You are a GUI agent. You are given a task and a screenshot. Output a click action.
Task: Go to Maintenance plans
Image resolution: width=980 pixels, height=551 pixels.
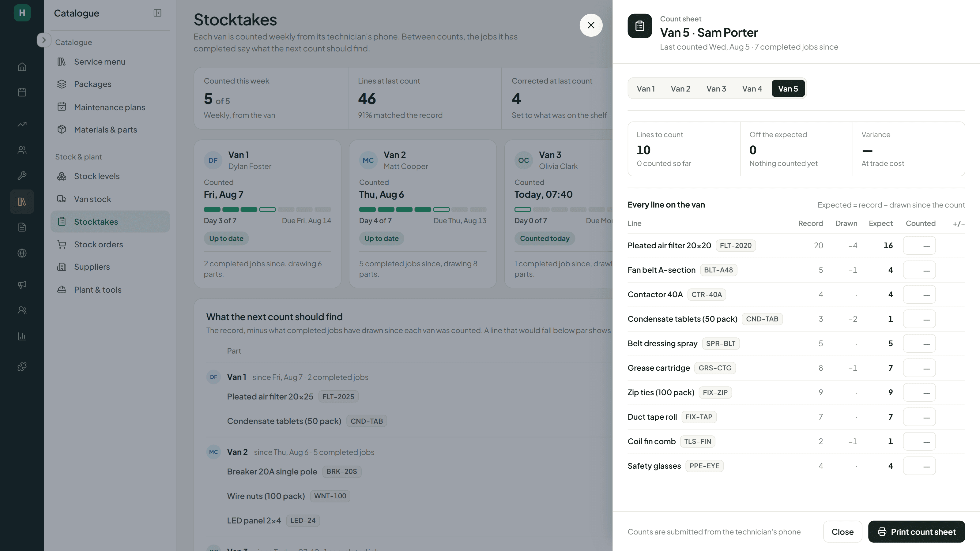point(110,107)
